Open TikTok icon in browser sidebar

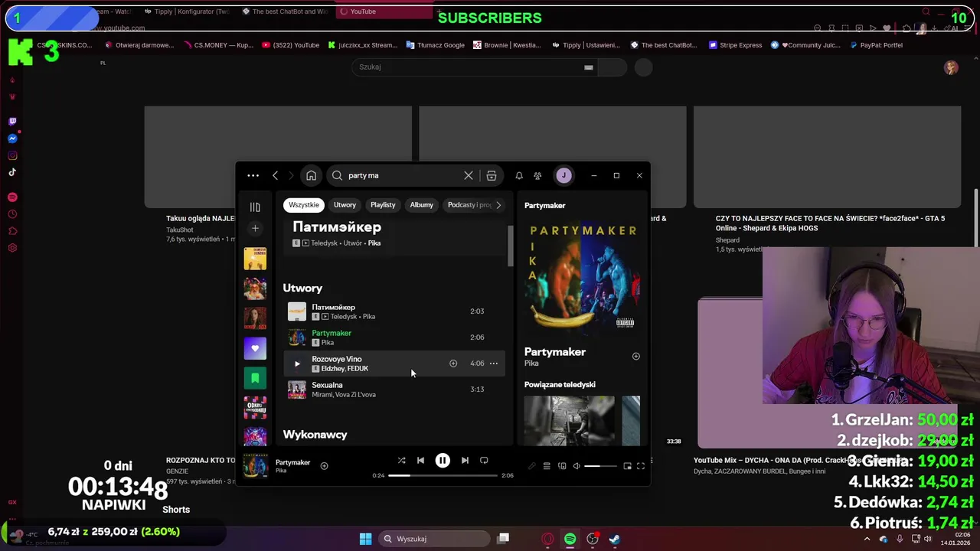[x=12, y=172]
